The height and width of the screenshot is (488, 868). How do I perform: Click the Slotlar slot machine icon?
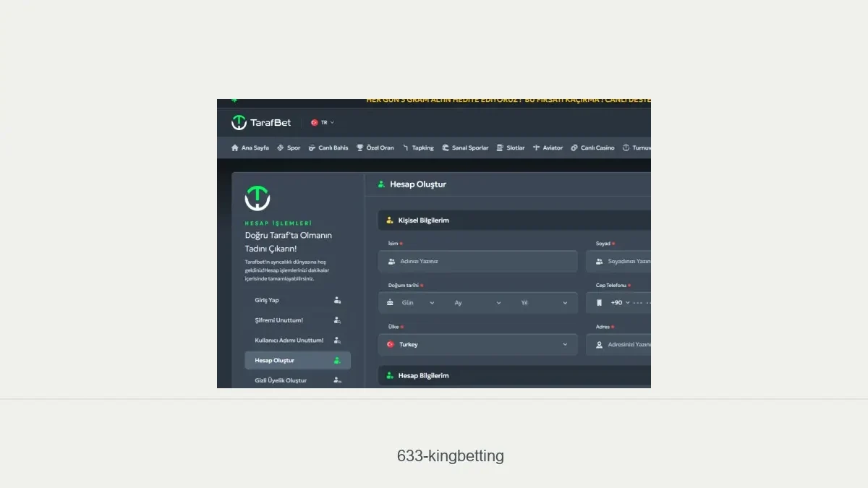[x=500, y=148]
